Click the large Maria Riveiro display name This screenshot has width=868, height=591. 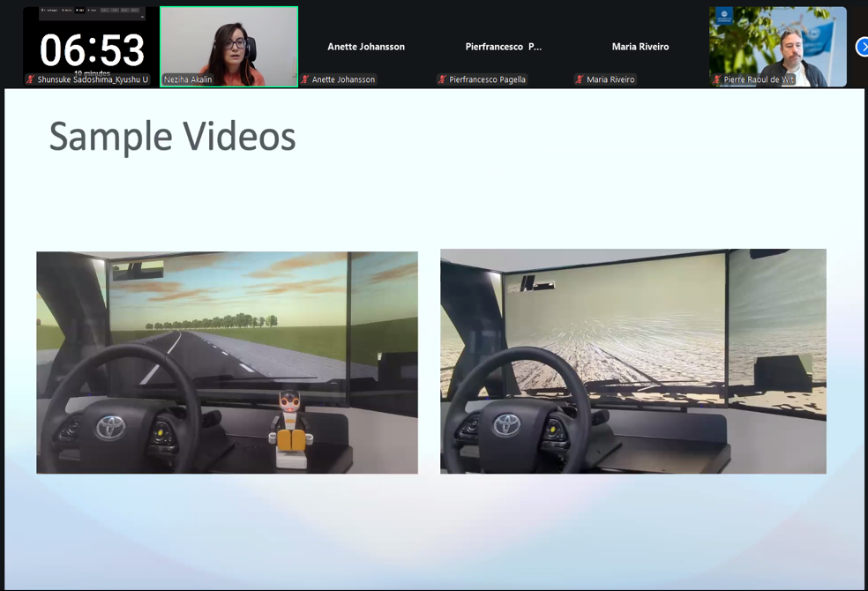[x=640, y=47]
